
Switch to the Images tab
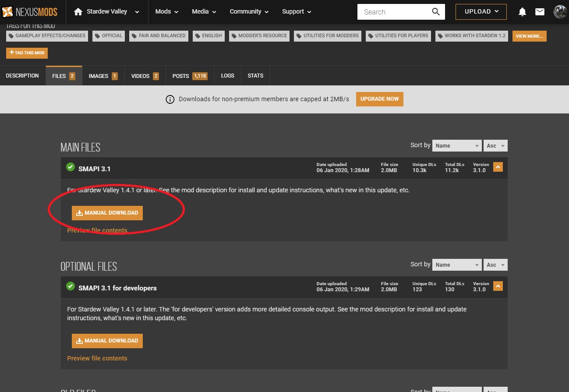(103, 76)
